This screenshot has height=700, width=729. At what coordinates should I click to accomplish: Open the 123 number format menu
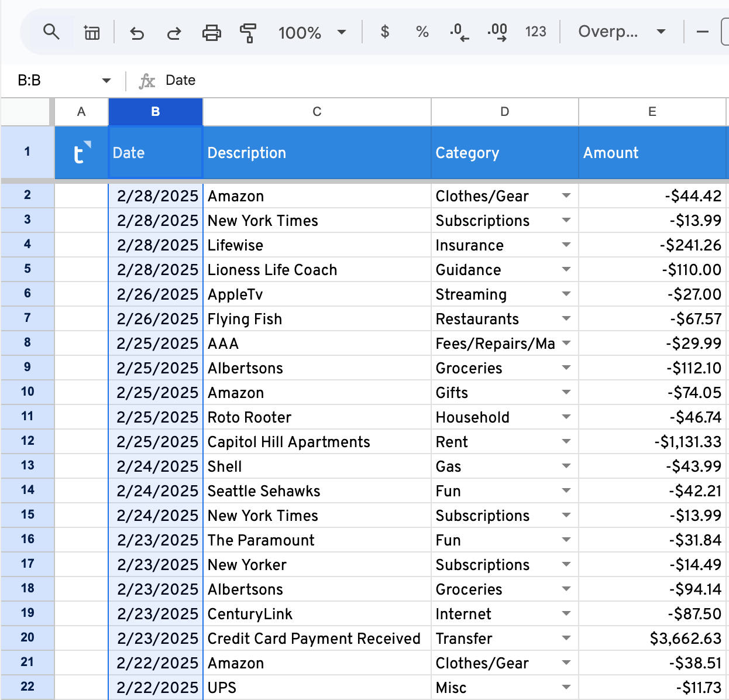pos(535,32)
